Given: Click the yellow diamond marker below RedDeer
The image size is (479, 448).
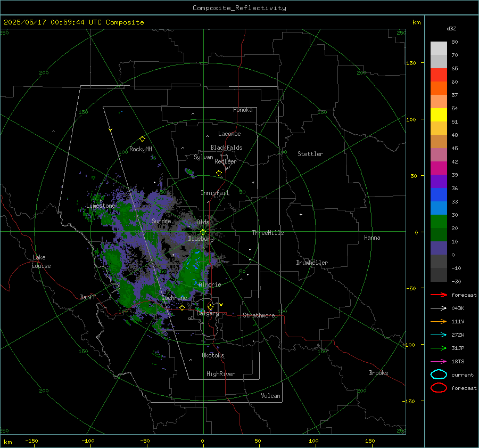Looking at the screenshot, I should [219, 173].
